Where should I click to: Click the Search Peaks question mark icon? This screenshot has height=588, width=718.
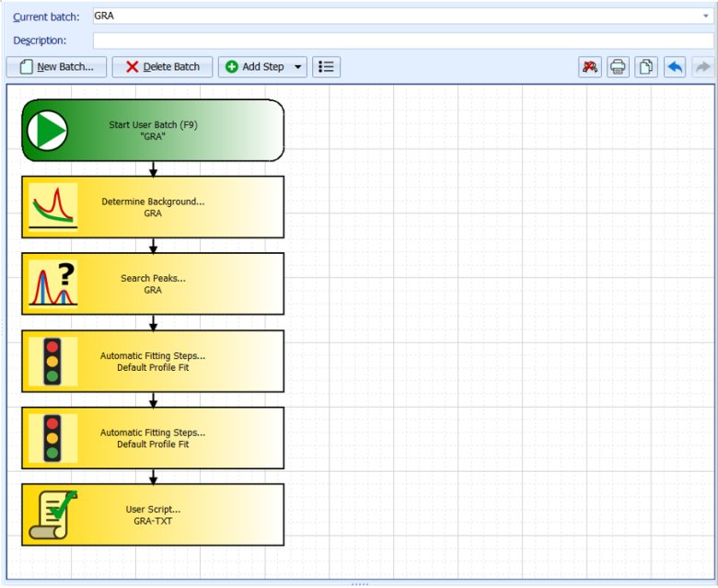point(52,283)
